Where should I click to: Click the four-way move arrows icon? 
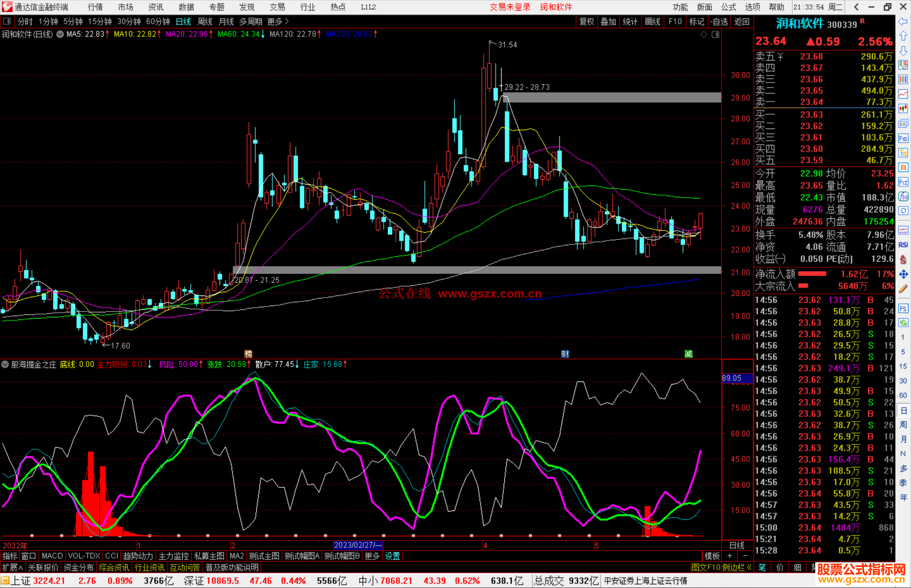903,274
